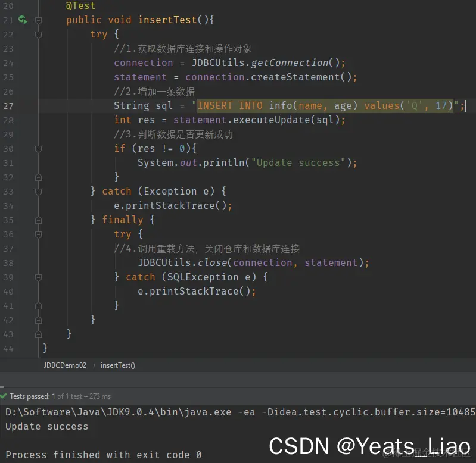Click line number 24 in the gutter
Viewport: 476px width, 463px height.
(x=8, y=63)
